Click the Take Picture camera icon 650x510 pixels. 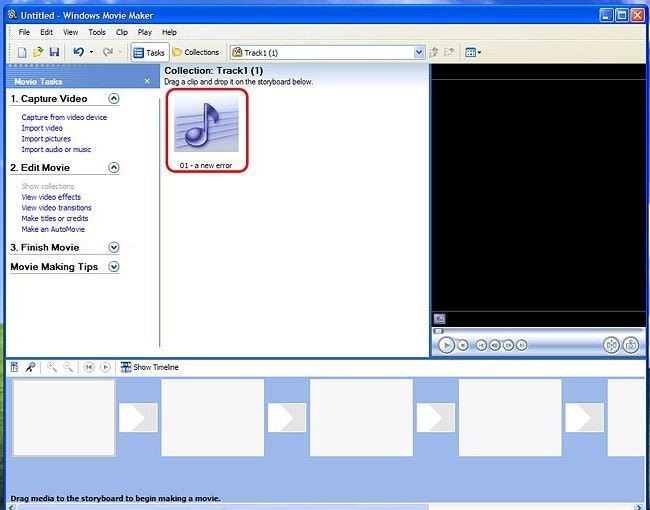pyautogui.click(x=631, y=345)
